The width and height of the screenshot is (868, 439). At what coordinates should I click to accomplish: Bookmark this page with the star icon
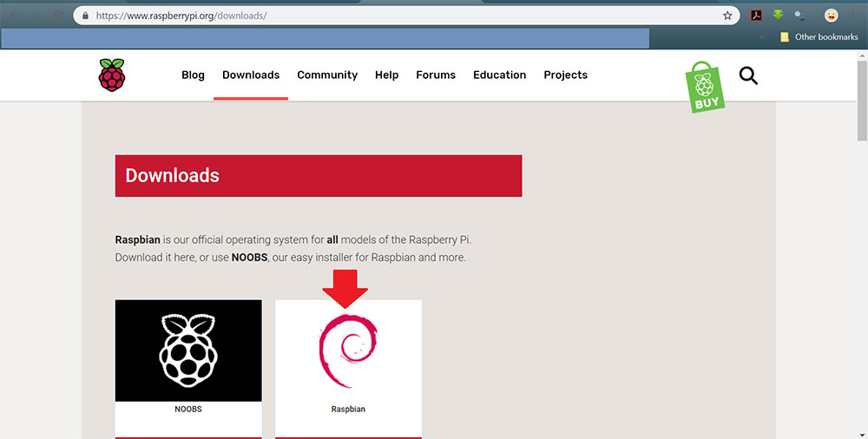[x=727, y=16]
